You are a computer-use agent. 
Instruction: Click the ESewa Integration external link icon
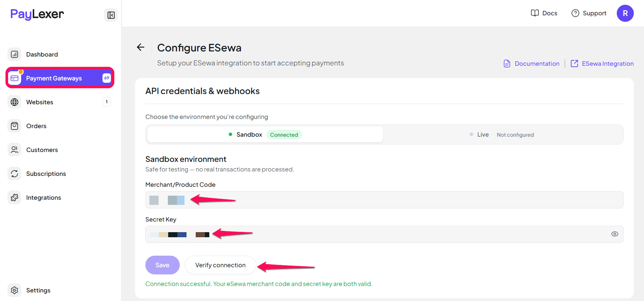click(574, 64)
